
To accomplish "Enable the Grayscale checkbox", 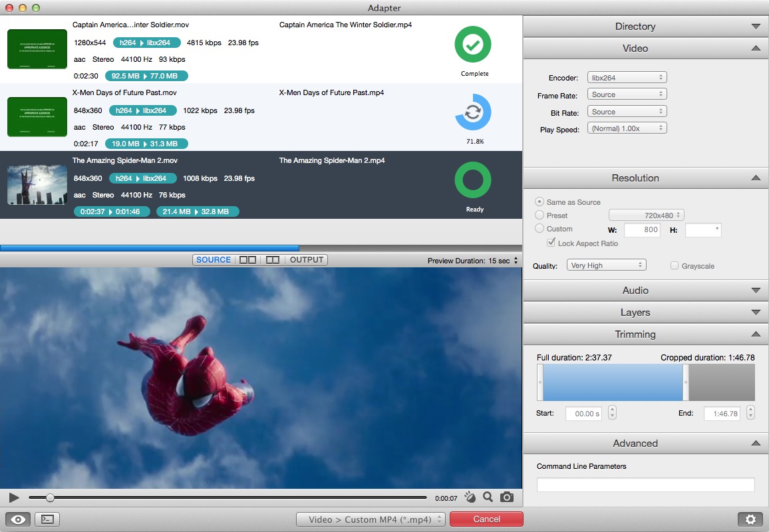I will [x=675, y=266].
